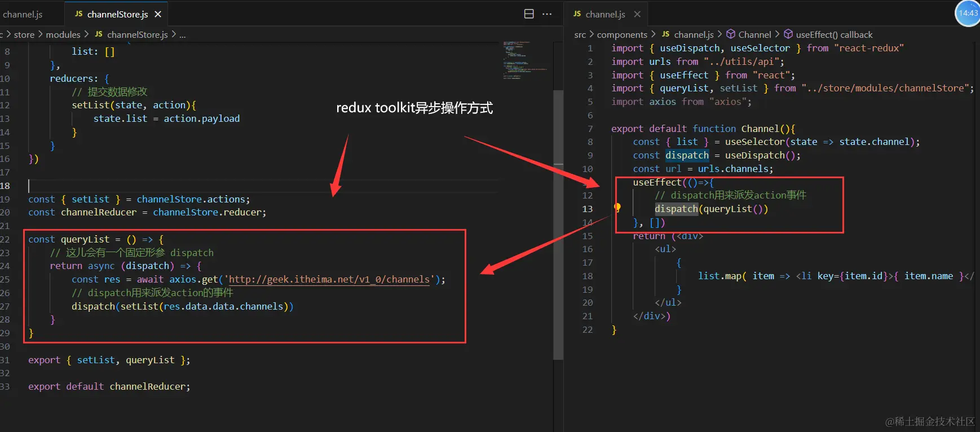This screenshot has height=432, width=980.
Task: Click the JS icon on right channel.js tab
Action: pyautogui.click(x=577, y=14)
